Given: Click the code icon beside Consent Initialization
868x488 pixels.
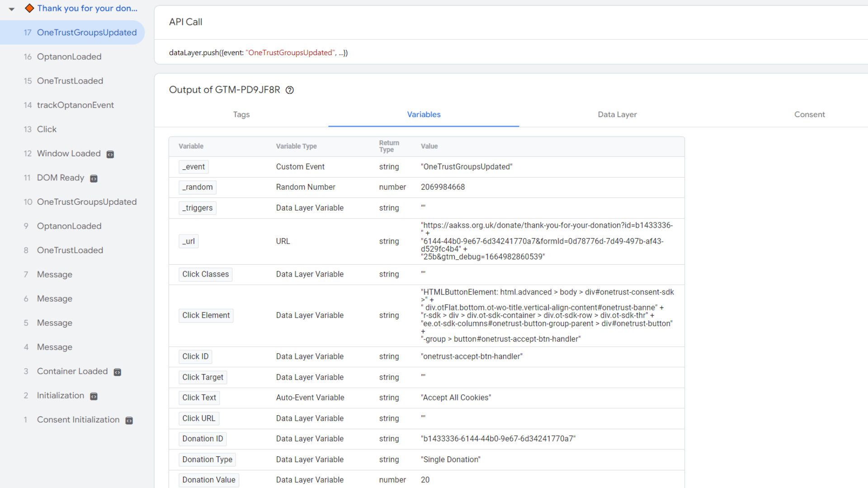Looking at the screenshot, I should tap(129, 421).
